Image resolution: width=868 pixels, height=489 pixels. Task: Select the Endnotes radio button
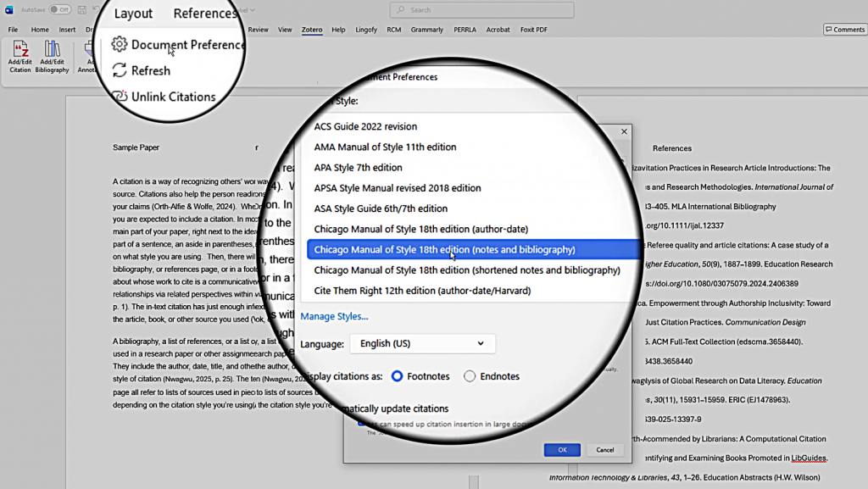(x=470, y=376)
